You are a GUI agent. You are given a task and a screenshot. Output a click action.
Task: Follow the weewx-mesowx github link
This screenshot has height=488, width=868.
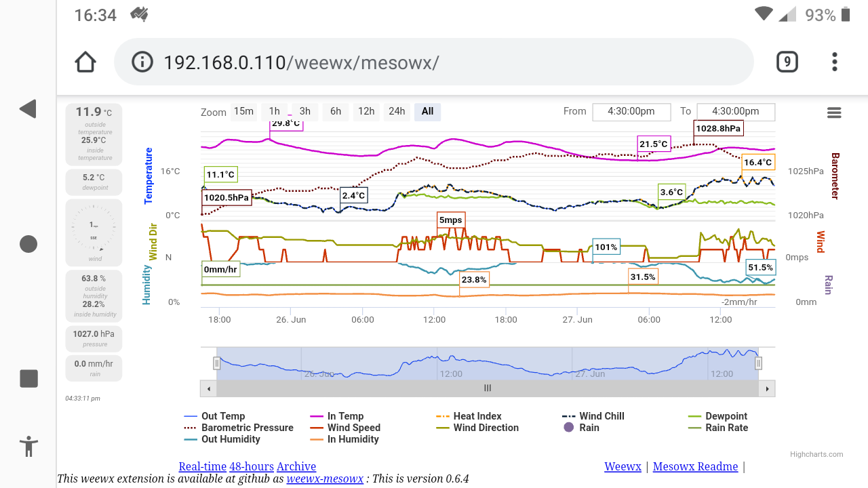click(325, 479)
